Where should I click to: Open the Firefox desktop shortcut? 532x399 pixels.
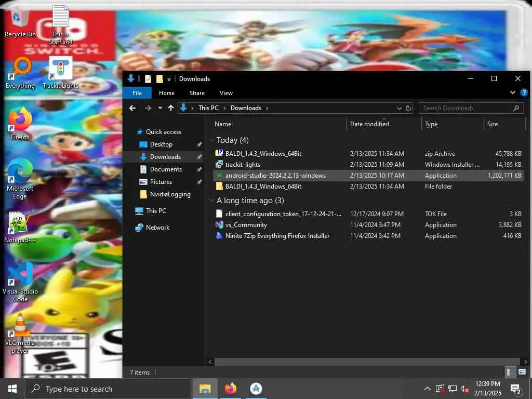tap(20, 124)
